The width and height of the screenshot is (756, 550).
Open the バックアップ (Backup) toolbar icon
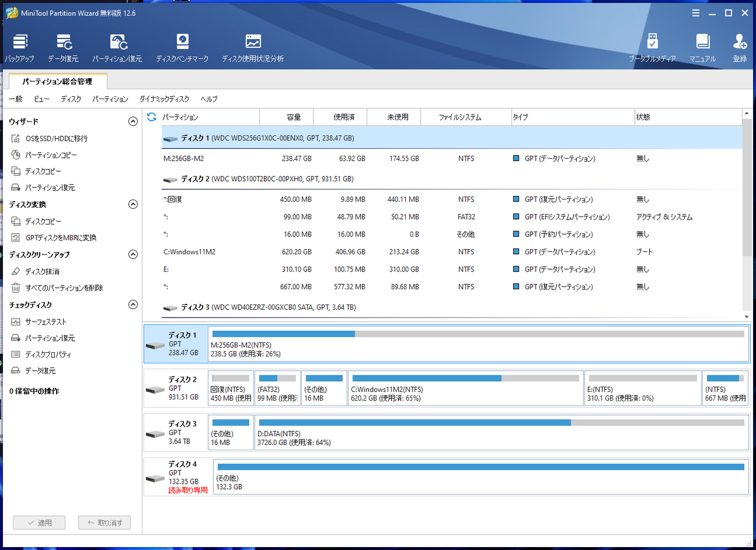[19, 48]
